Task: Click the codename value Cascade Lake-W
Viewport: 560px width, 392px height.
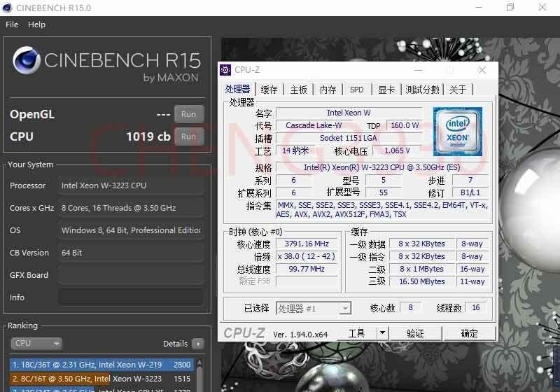Action: [x=314, y=125]
